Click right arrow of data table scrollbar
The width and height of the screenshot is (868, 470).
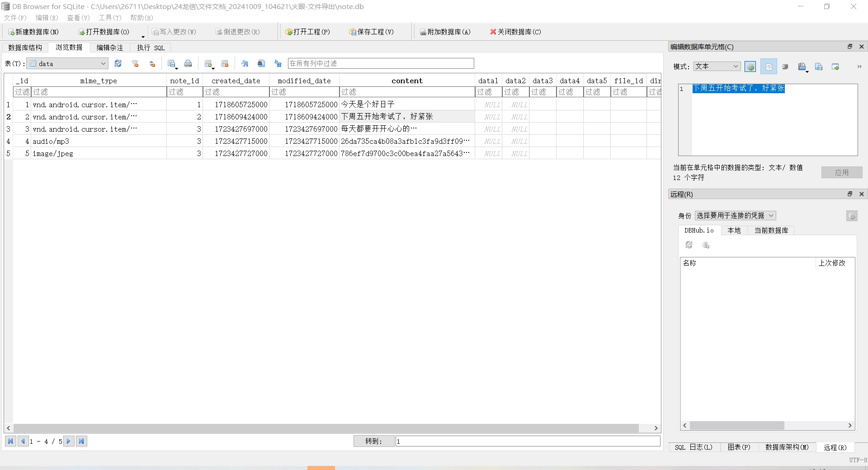coord(656,428)
